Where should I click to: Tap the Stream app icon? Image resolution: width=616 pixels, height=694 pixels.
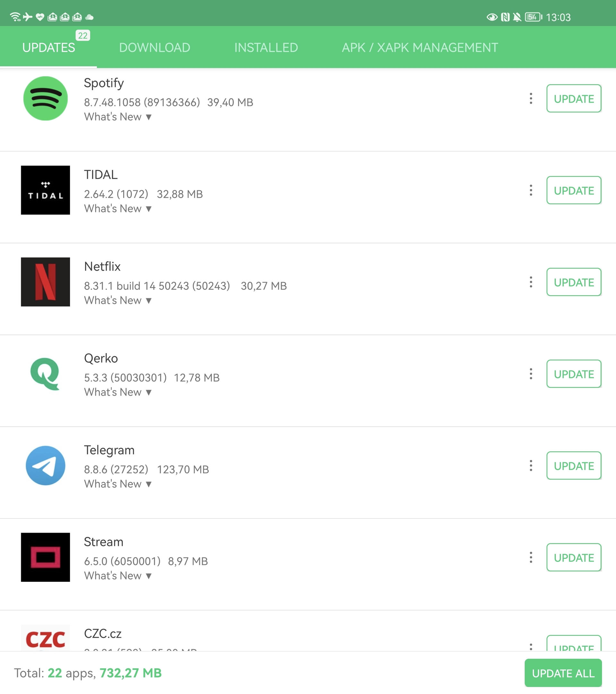(46, 557)
